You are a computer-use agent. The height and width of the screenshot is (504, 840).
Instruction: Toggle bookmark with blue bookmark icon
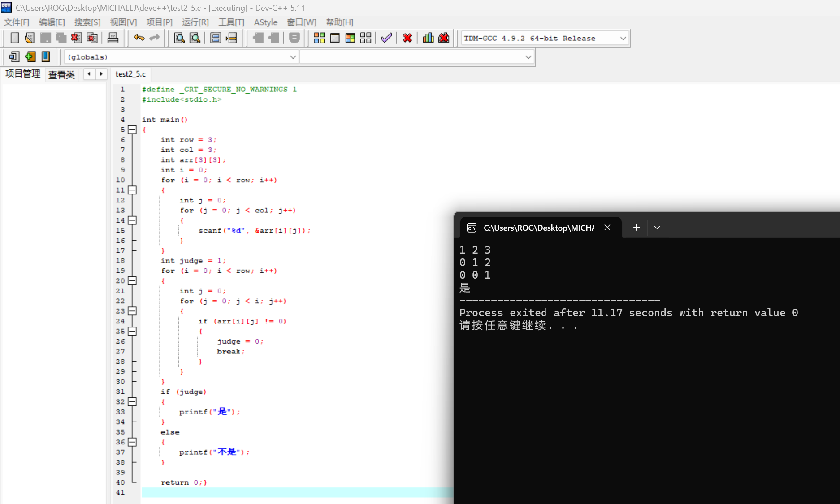click(45, 57)
